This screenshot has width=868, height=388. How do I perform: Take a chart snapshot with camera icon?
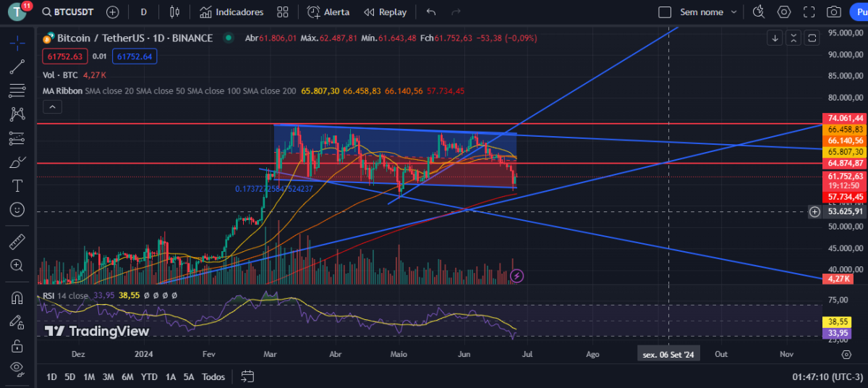pos(834,12)
